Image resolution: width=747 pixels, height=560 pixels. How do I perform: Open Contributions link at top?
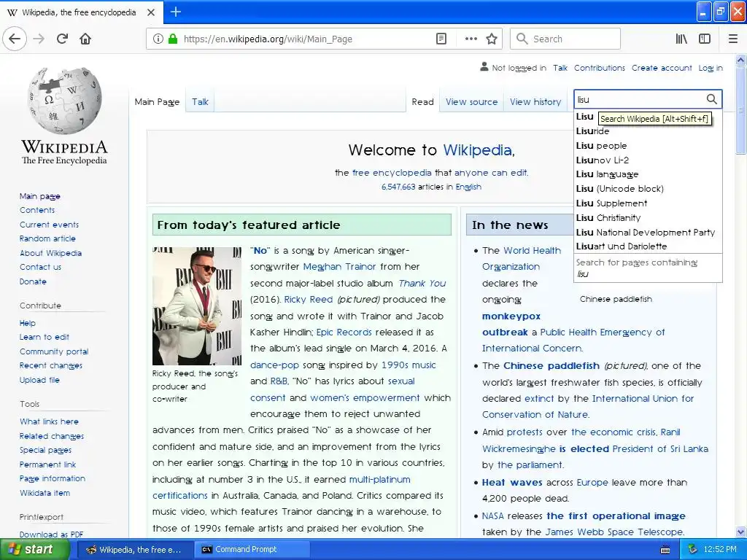click(600, 68)
